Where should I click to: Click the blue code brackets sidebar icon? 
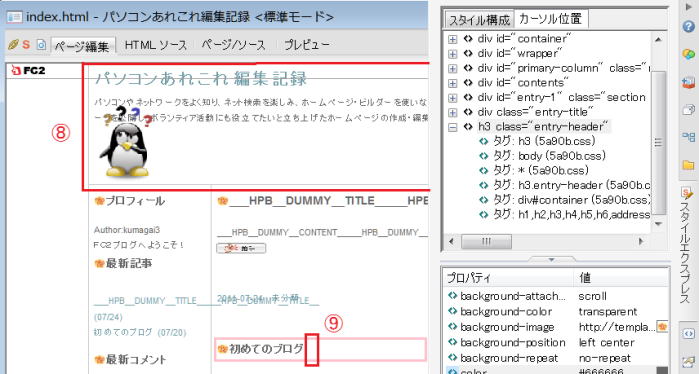click(x=689, y=334)
